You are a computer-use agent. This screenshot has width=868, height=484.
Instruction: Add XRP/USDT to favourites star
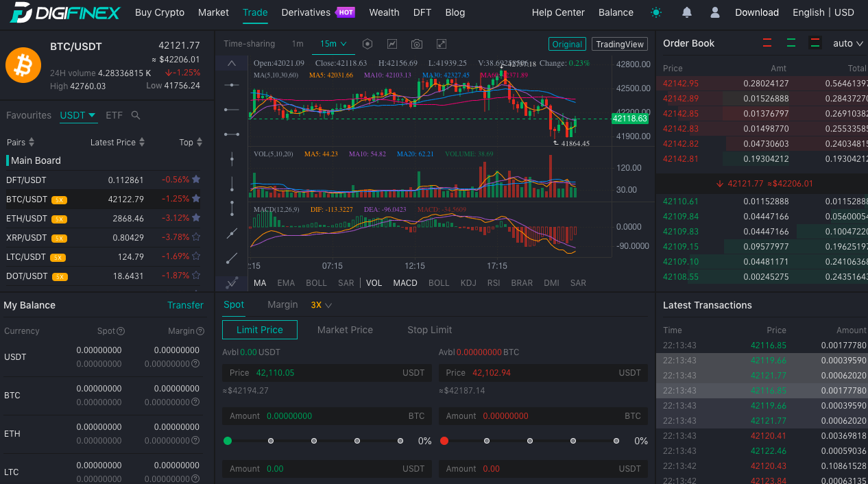pyautogui.click(x=196, y=237)
